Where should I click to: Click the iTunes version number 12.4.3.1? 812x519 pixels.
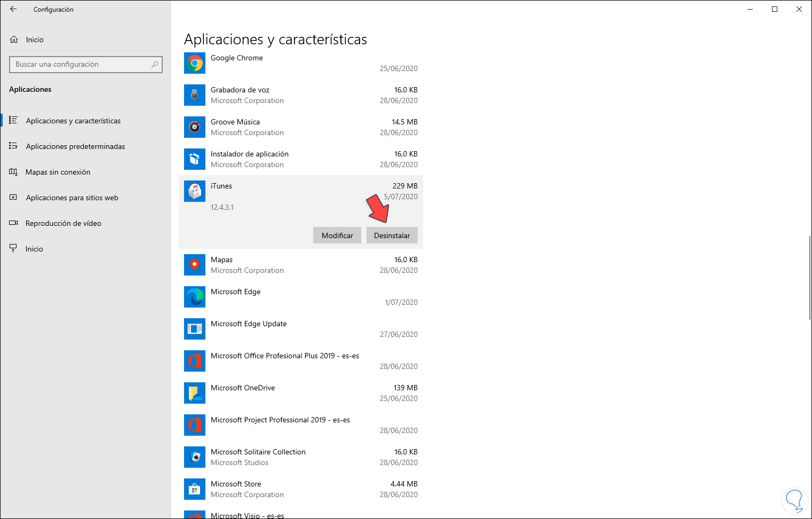(222, 207)
